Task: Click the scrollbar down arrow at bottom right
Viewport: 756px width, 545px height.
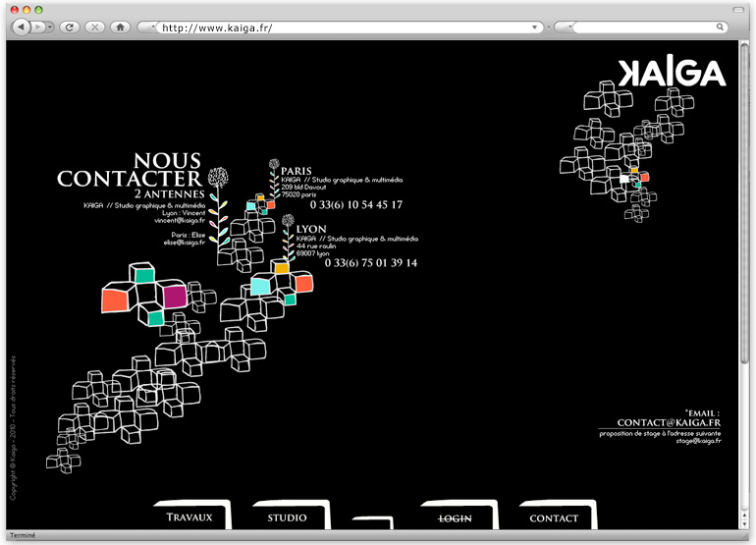Action: click(x=745, y=523)
